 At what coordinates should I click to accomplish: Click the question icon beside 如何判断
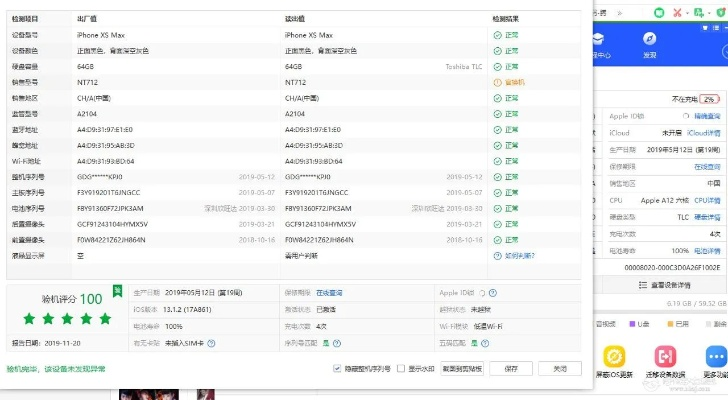497,255
